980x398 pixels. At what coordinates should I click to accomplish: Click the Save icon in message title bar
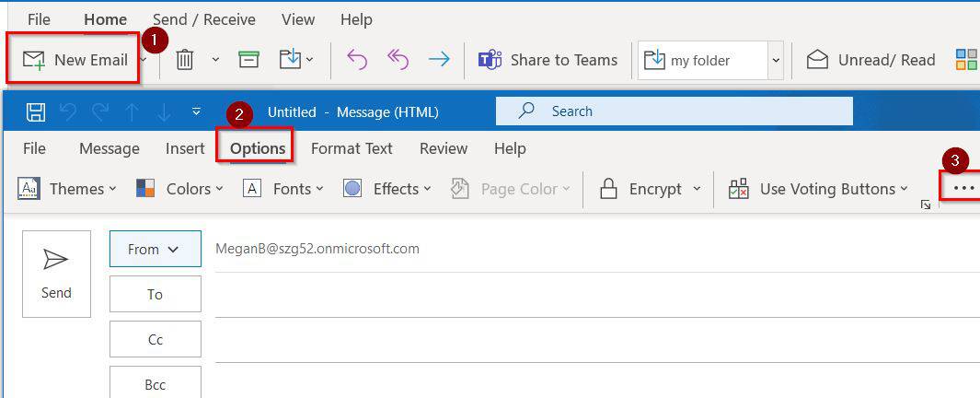pyautogui.click(x=36, y=112)
